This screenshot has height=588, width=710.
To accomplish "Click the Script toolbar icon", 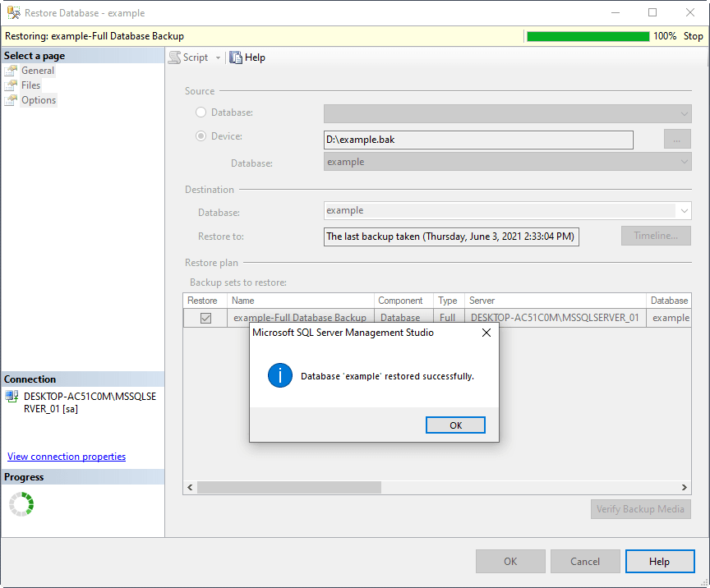I will tap(174, 57).
